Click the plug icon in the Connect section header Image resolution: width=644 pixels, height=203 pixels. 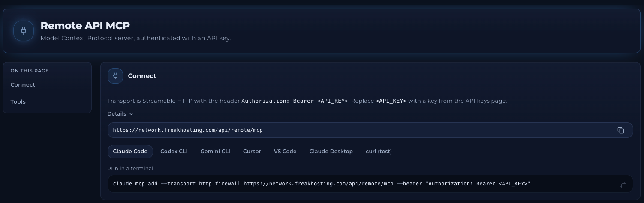tap(115, 76)
